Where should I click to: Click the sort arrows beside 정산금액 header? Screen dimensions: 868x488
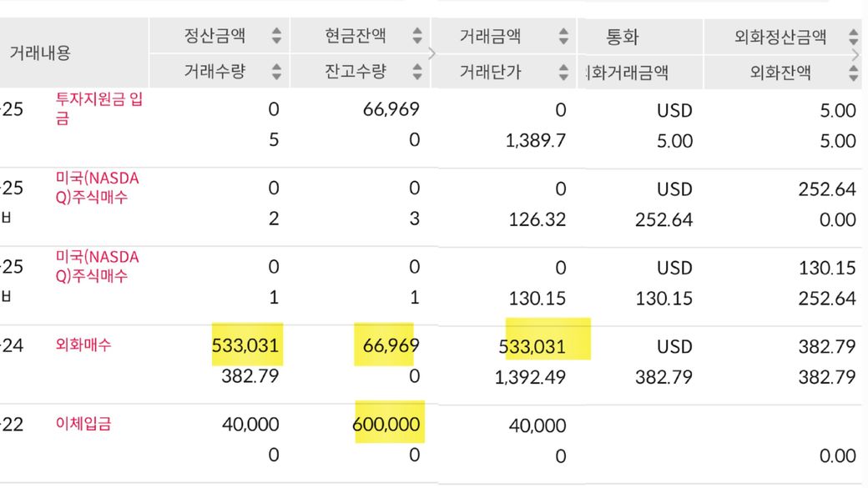coord(276,36)
